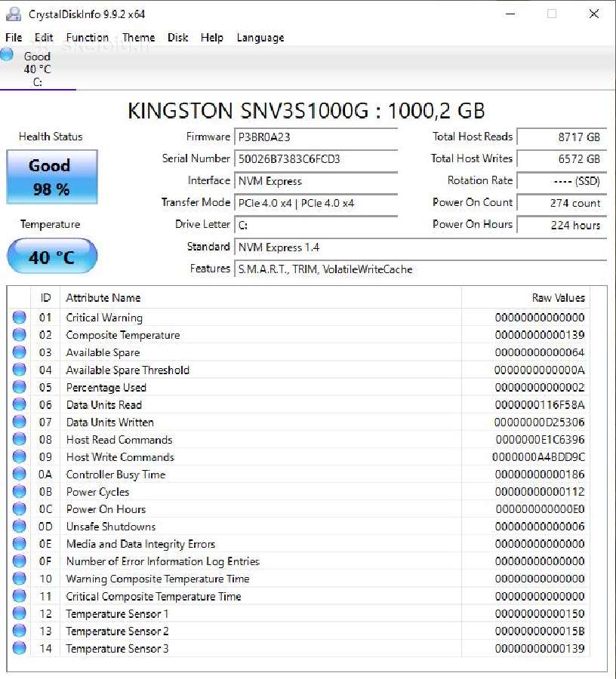Click the status circle for Temperature Sensor 1
This screenshot has height=679, width=616.
[x=19, y=613]
